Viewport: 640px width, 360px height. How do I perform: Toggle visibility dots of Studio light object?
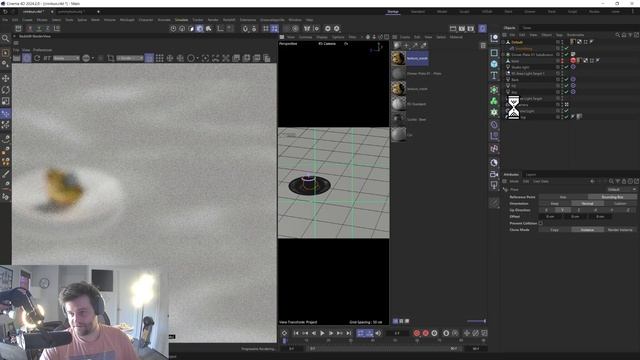click(x=562, y=67)
